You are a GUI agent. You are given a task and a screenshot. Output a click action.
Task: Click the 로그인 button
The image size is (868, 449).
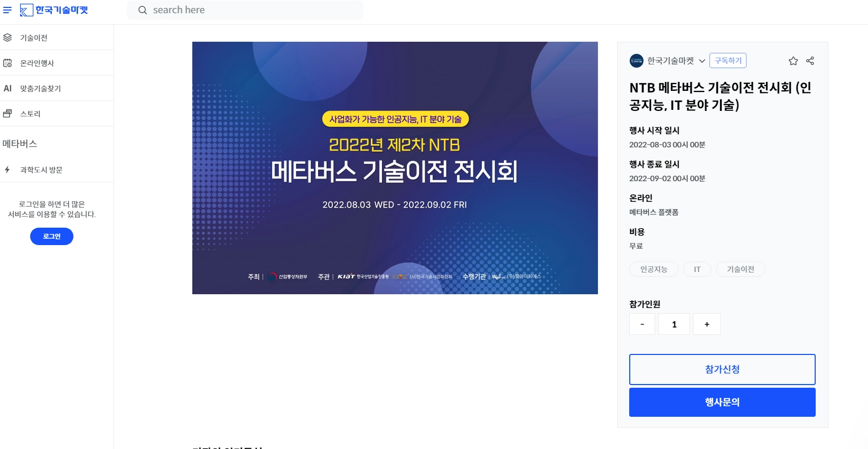(x=52, y=236)
